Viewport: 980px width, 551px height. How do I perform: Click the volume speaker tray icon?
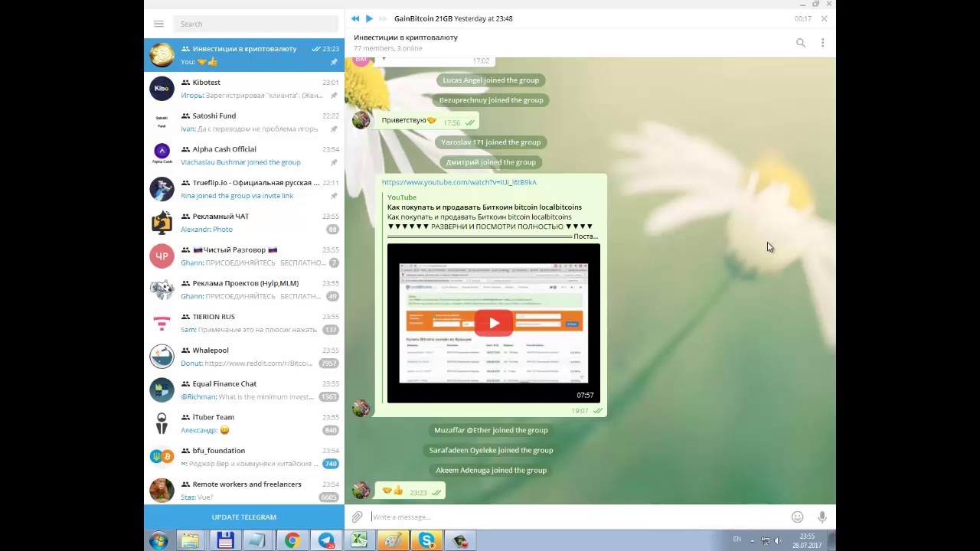click(779, 541)
